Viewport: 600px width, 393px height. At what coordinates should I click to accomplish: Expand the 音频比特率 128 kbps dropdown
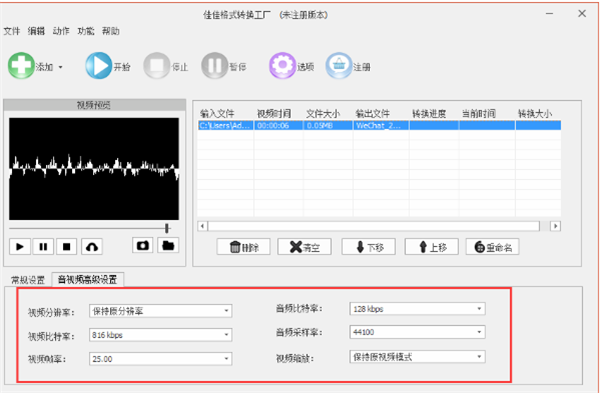[479, 308]
